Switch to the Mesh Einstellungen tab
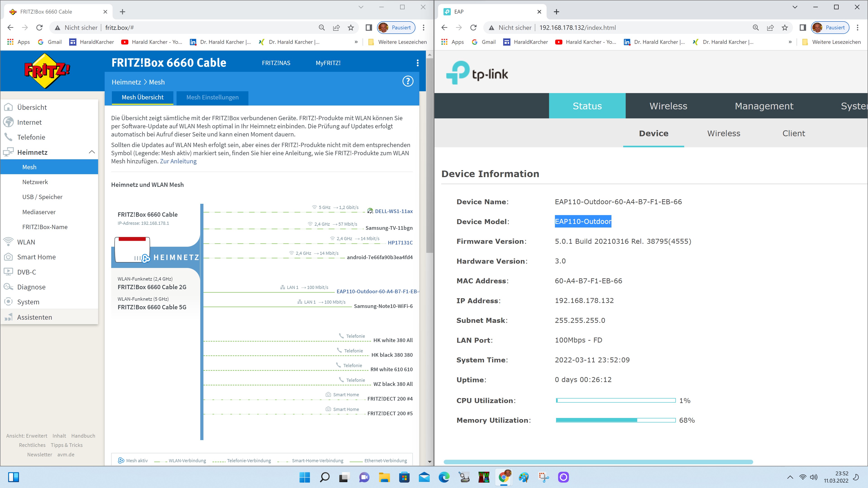 pos(212,97)
